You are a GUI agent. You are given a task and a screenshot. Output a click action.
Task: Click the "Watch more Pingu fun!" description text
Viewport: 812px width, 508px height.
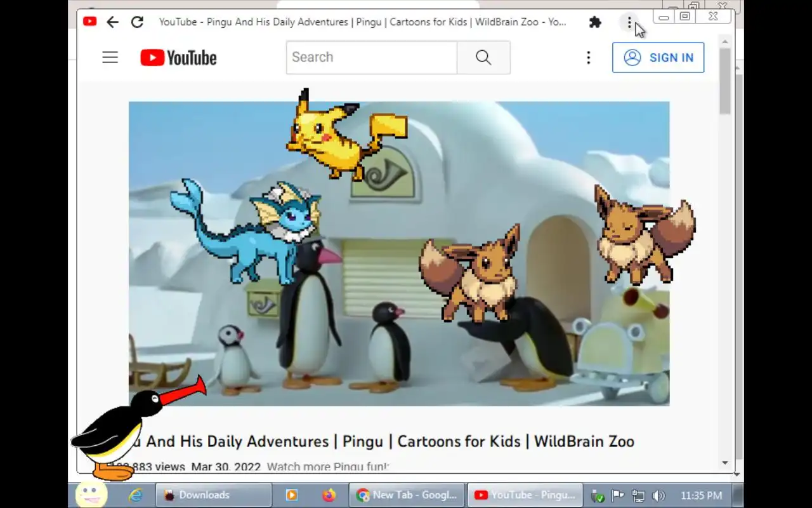coord(327,467)
